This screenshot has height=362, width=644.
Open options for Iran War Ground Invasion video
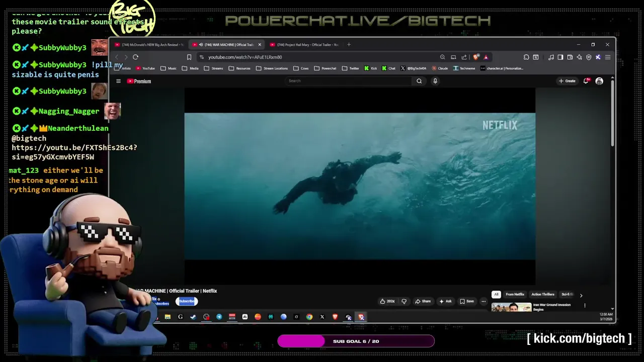coord(585,305)
